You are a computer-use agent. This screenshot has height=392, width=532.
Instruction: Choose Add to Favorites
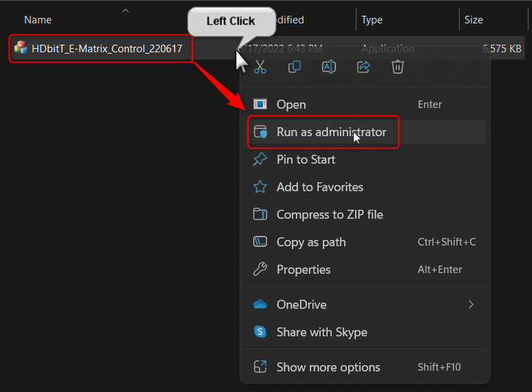(x=319, y=187)
